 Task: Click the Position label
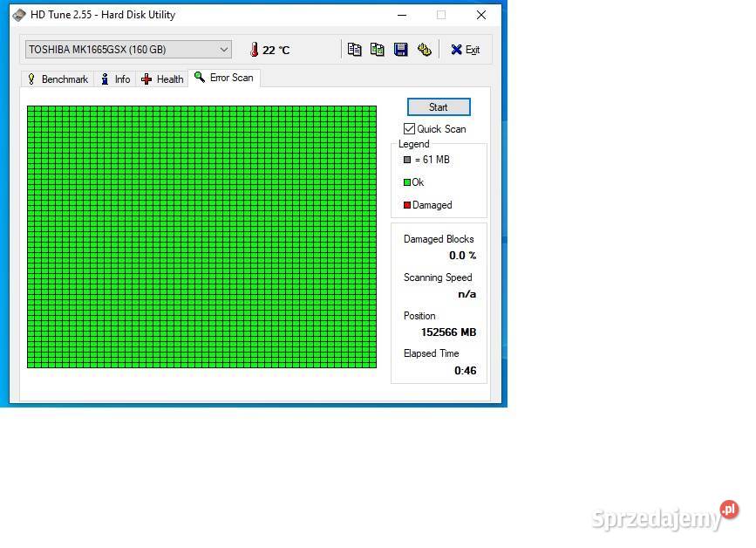click(419, 316)
